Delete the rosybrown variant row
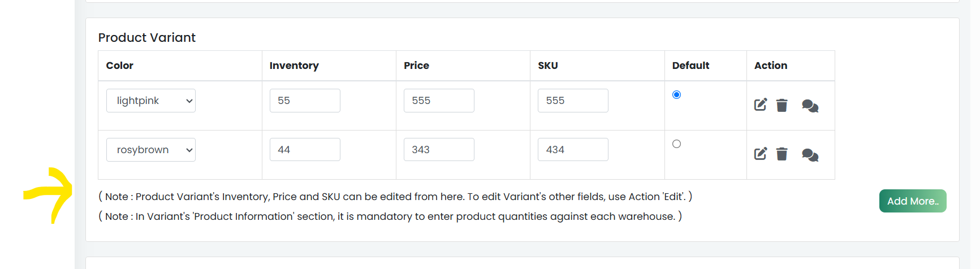Image resolution: width=980 pixels, height=269 pixels. click(782, 154)
